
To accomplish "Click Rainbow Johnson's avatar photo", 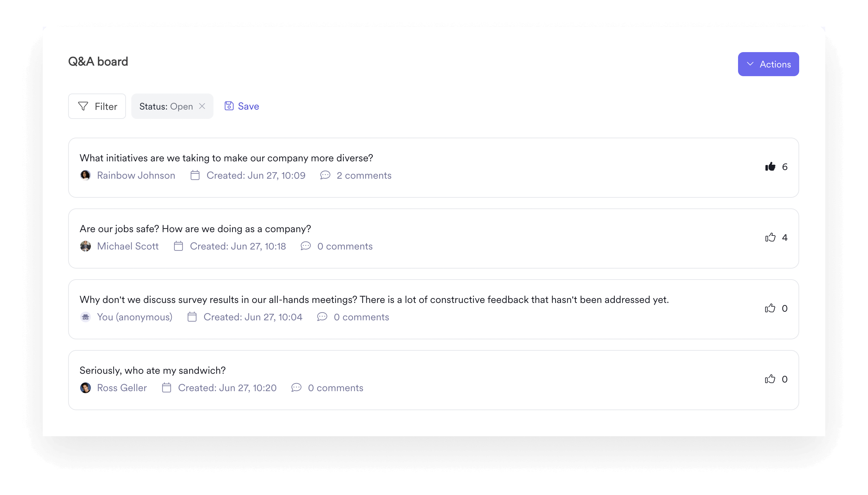I will (85, 175).
